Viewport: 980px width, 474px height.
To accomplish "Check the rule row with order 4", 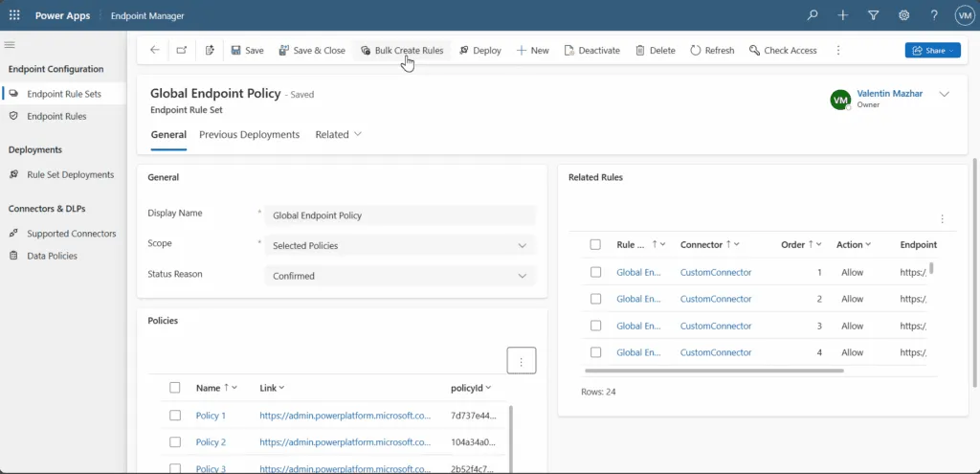I will (595, 352).
